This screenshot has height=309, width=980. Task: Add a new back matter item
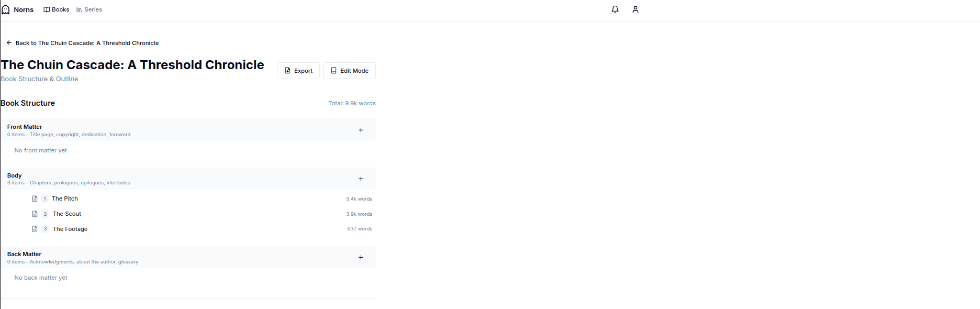click(361, 258)
